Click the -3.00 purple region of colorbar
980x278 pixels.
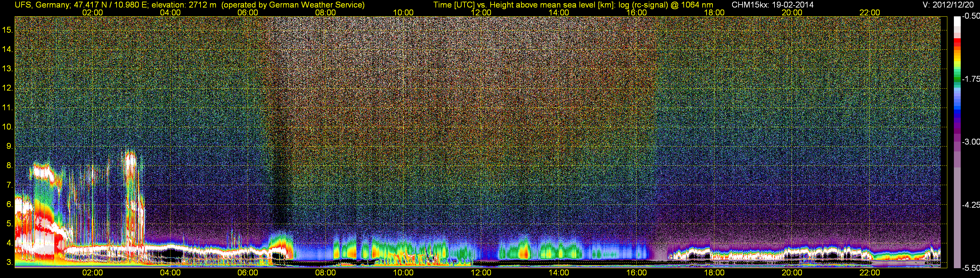(x=957, y=142)
